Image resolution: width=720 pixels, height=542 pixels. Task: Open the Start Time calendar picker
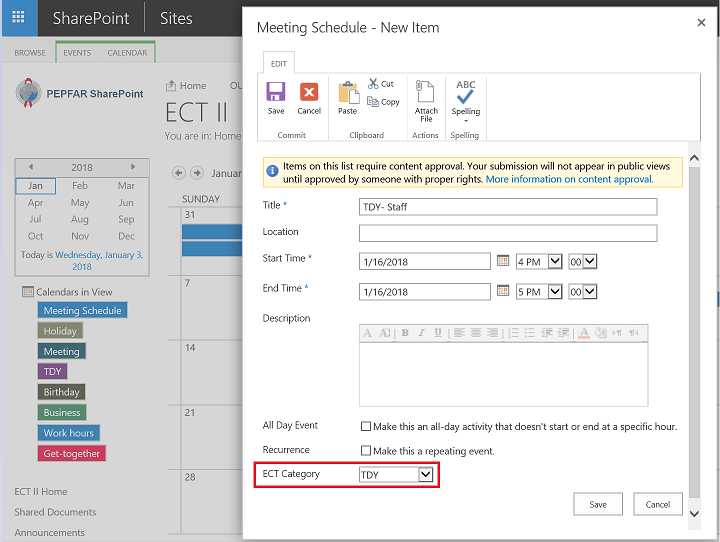coord(503,261)
